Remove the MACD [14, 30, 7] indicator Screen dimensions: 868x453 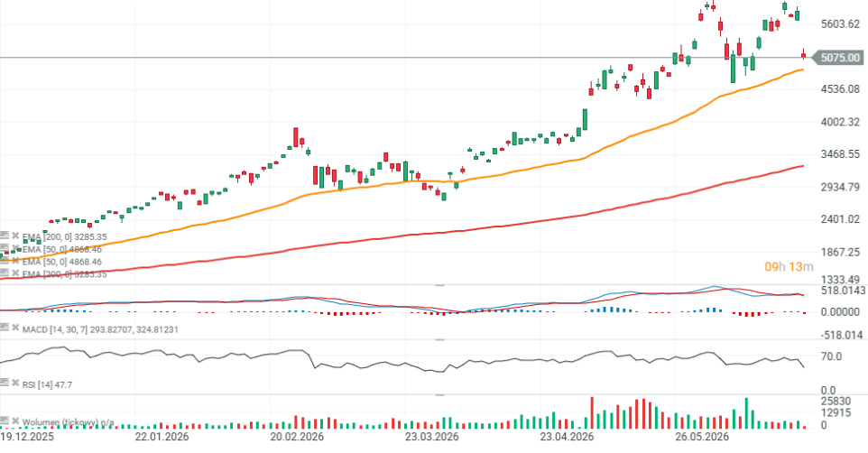tap(15, 328)
